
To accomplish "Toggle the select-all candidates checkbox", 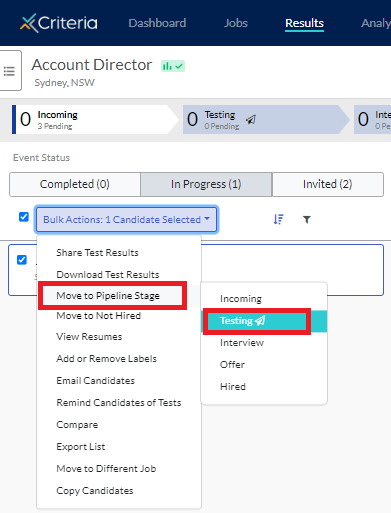I will coord(24,217).
